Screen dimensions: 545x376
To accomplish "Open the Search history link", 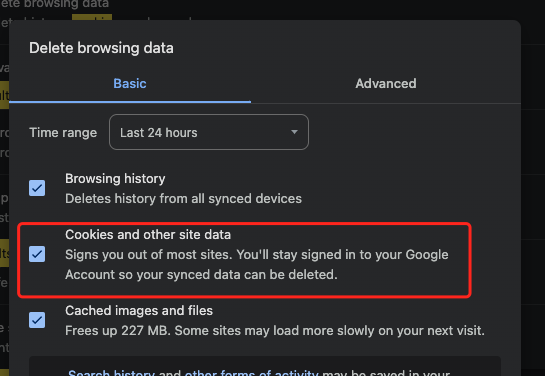I will (112, 373).
